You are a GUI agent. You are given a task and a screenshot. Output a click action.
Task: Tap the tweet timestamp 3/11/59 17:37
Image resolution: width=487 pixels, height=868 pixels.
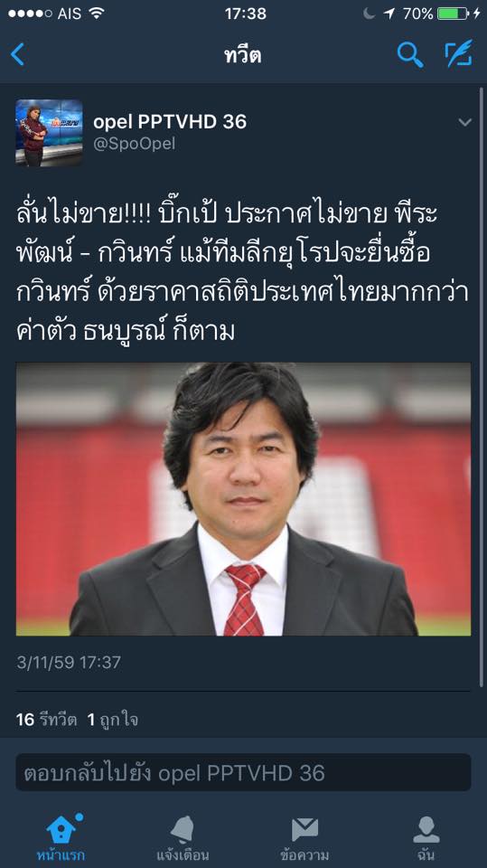(x=69, y=662)
